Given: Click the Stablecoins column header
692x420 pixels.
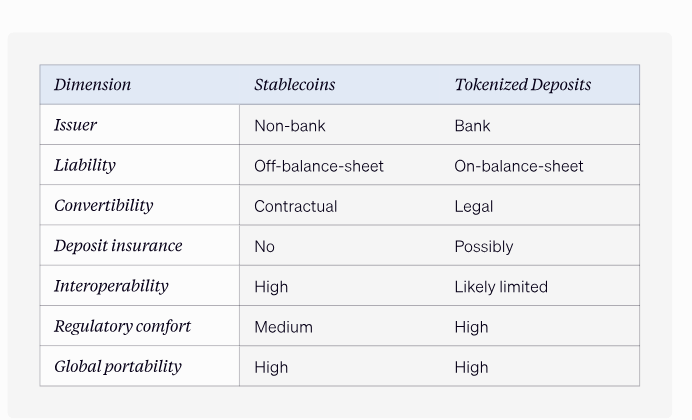Looking at the screenshot, I should tap(294, 85).
